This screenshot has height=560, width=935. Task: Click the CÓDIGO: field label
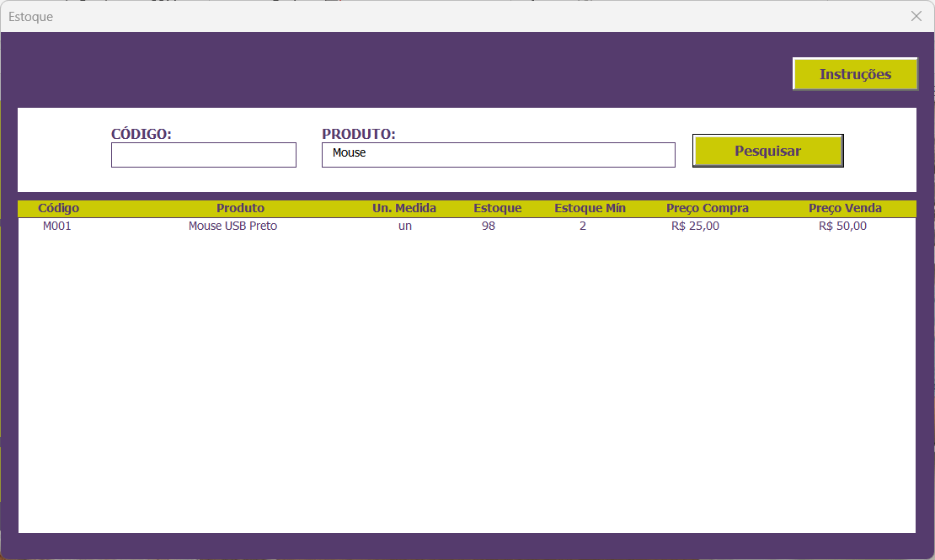(x=142, y=134)
